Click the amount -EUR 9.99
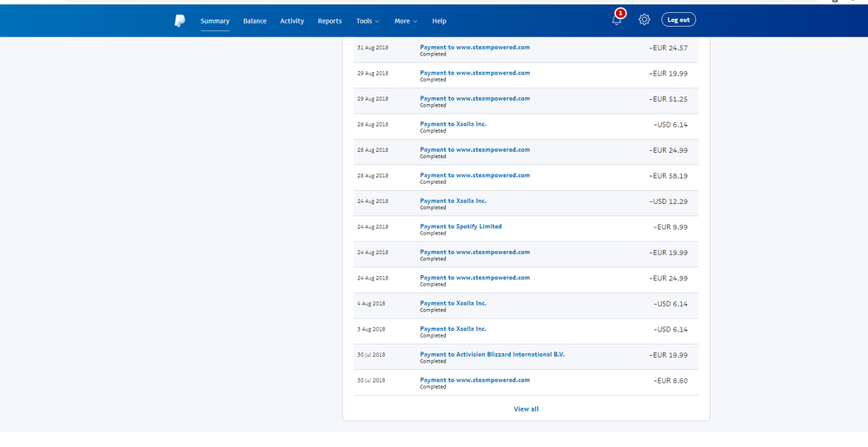 point(671,227)
